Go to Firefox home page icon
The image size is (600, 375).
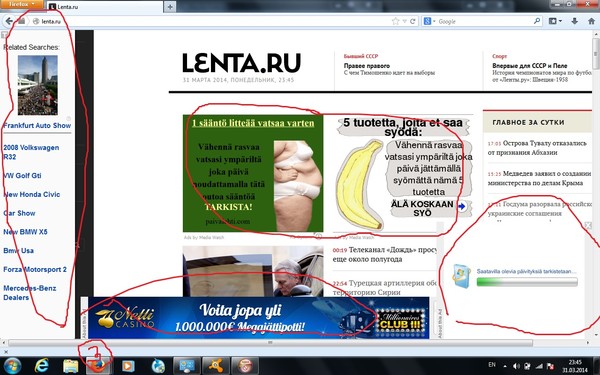point(591,21)
